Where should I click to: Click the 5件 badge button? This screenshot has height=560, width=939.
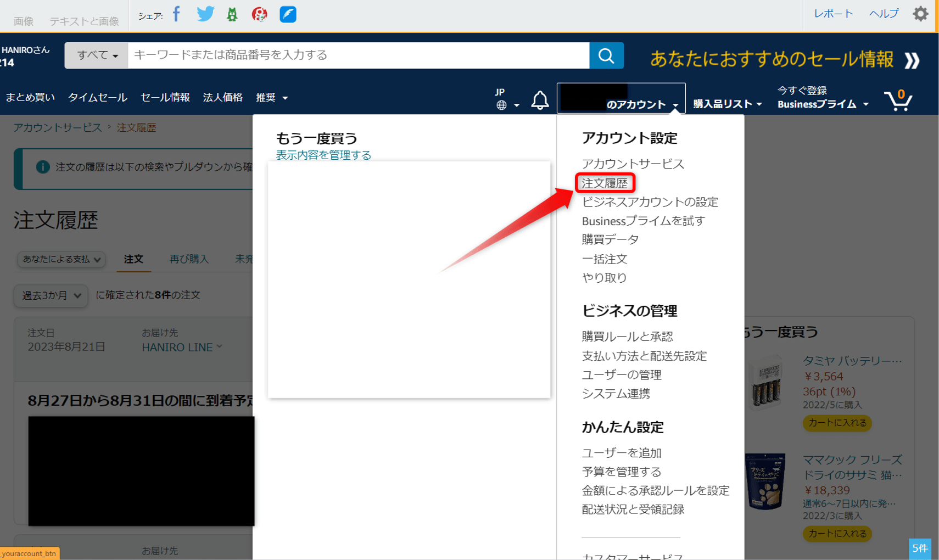pos(920,548)
